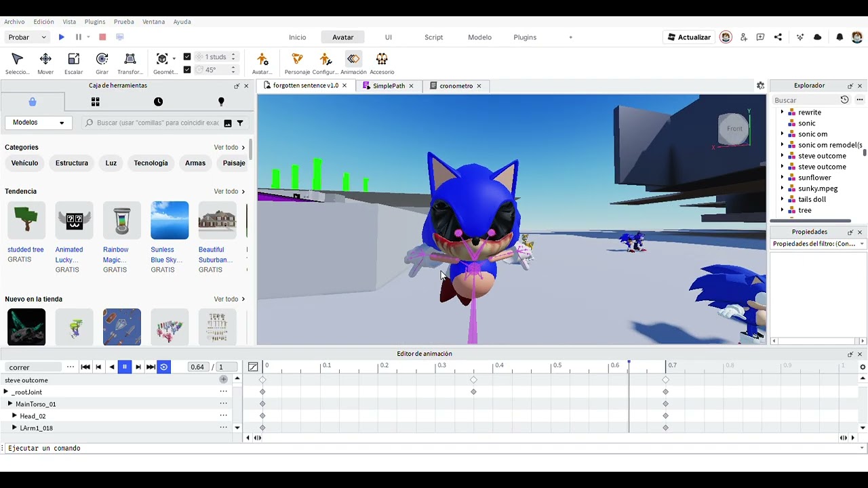Go to previous keyframe
868x488 pixels.
click(98, 367)
